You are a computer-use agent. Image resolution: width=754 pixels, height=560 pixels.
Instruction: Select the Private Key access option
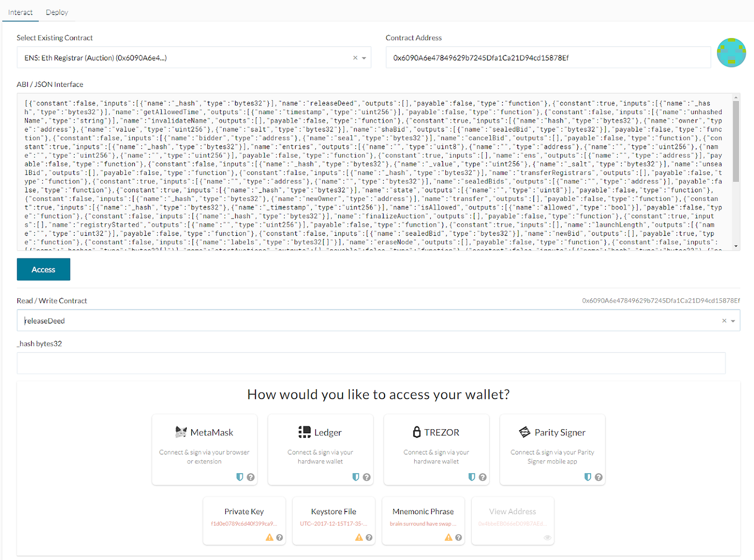pyautogui.click(x=244, y=521)
